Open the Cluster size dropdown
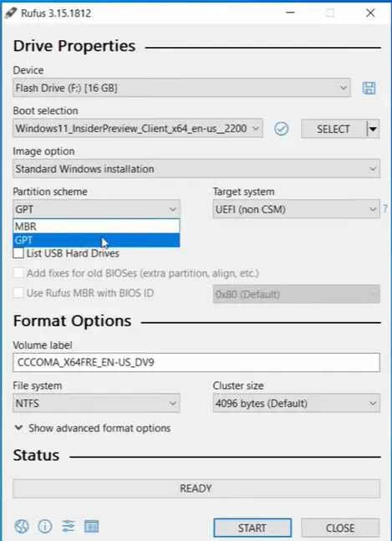 [x=296, y=403]
